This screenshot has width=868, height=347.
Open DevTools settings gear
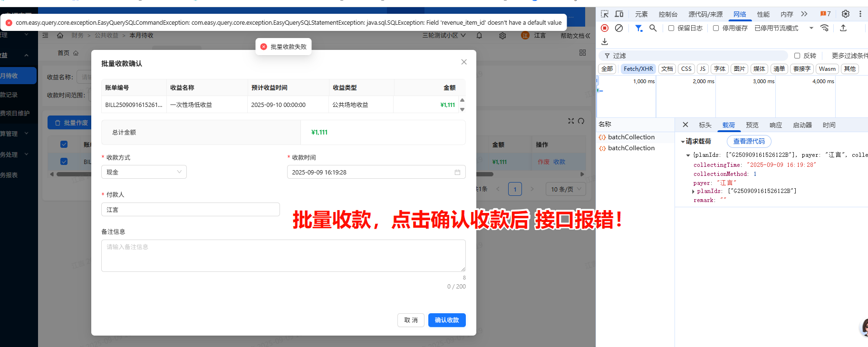846,14
